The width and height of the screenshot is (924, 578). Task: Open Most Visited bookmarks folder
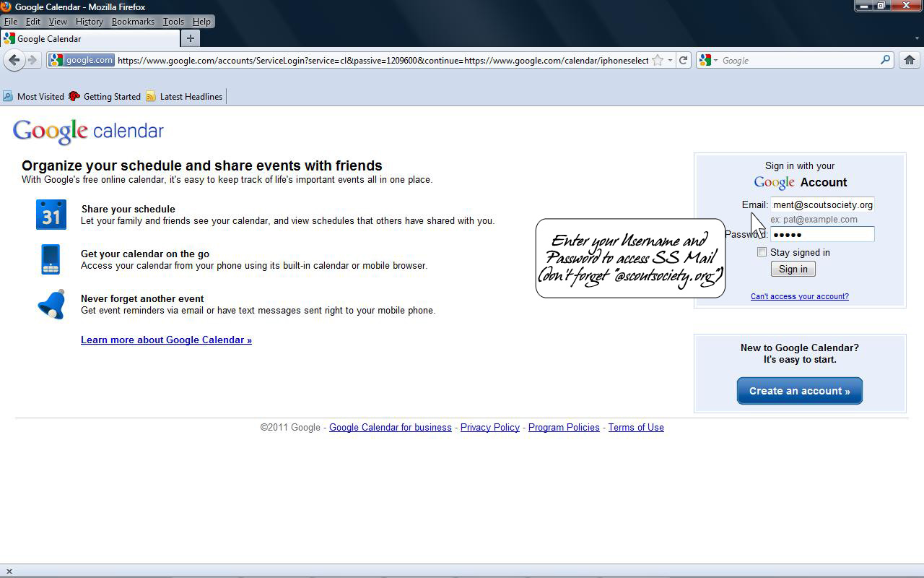pos(33,96)
